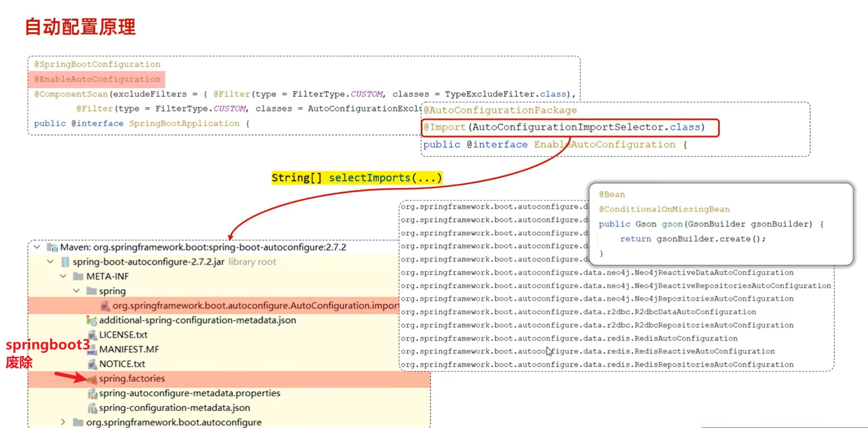Image resolution: width=868 pixels, height=428 pixels.
Task: Click the R2dbcRepositoriesAutoConfiguration entry
Action: (597, 325)
